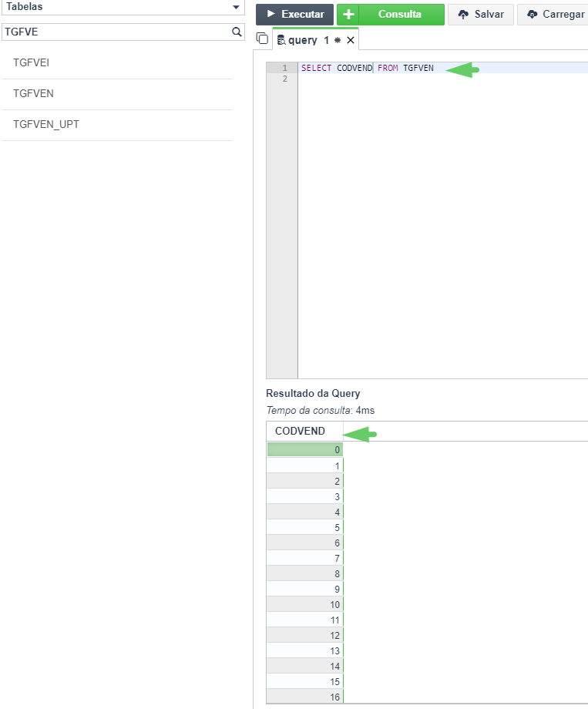Select result cell with value 9
Image resolution: width=588 pixels, height=709 pixels.
pyautogui.click(x=305, y=589)
